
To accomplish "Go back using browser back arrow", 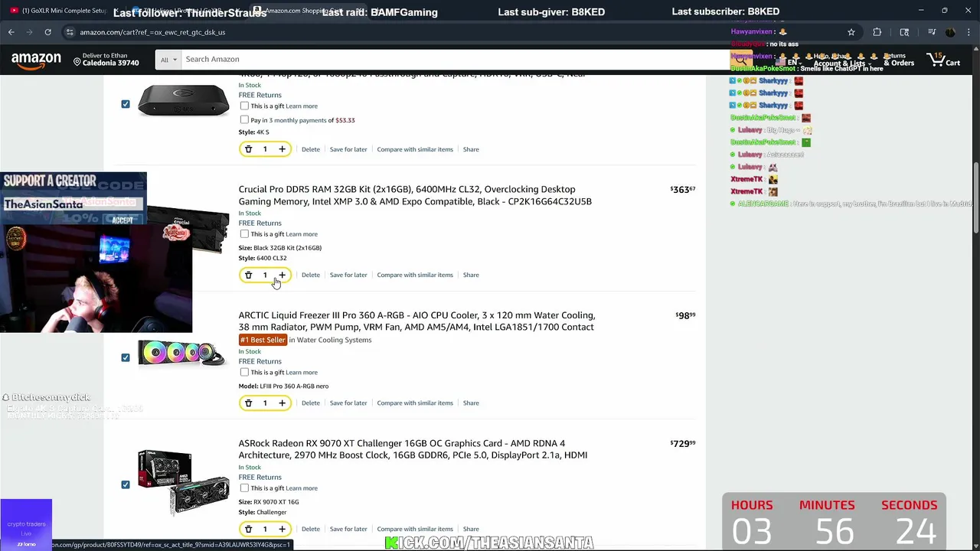I will pyautogui.click(x=11, y=32).
